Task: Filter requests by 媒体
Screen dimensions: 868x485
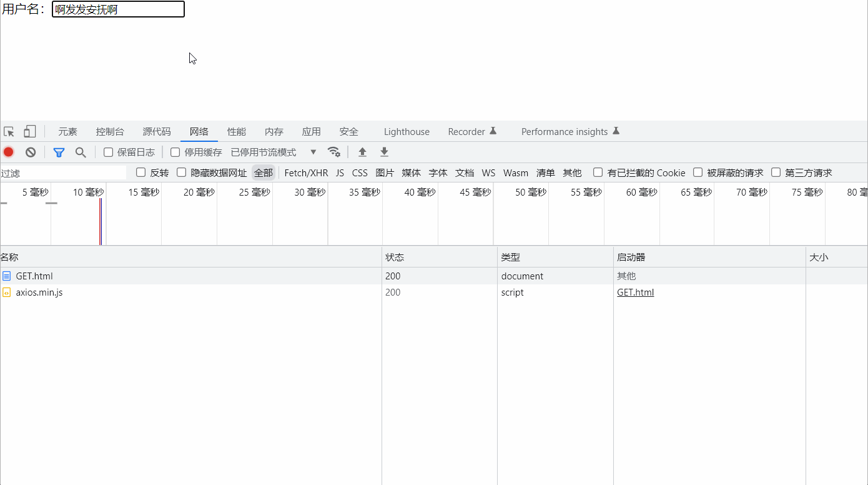Action: tap(411, 172)
